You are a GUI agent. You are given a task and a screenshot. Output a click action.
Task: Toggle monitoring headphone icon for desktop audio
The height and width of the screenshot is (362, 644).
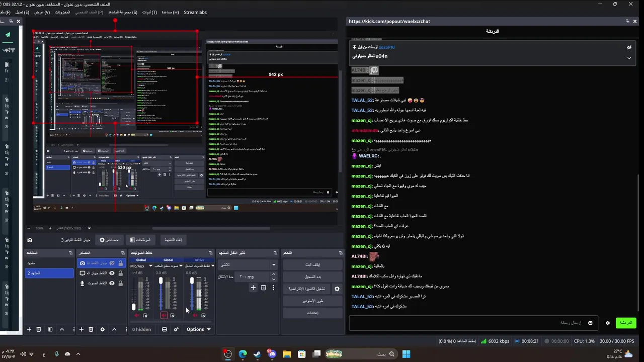click(x=173, y=315)
